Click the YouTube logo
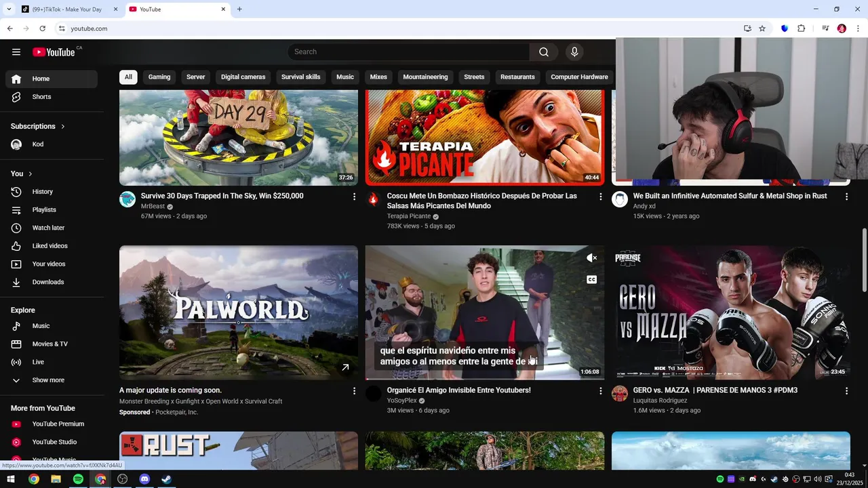 point(54,52)
